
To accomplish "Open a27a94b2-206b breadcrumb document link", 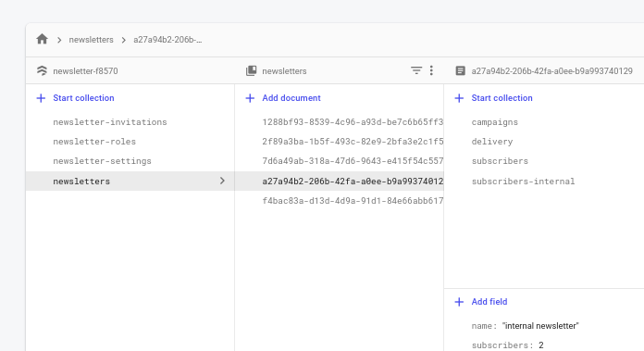I will (x=167, y=40).
